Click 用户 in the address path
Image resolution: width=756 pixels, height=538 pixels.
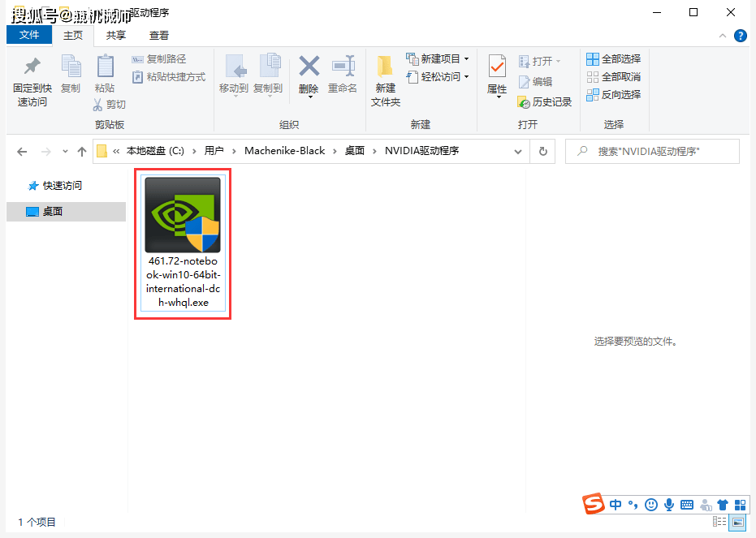pyautogui.click(x=214, y=151)
